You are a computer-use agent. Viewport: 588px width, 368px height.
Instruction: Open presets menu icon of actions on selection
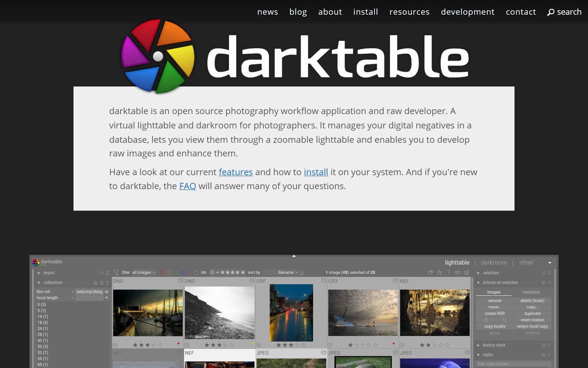tap(549, 283)
